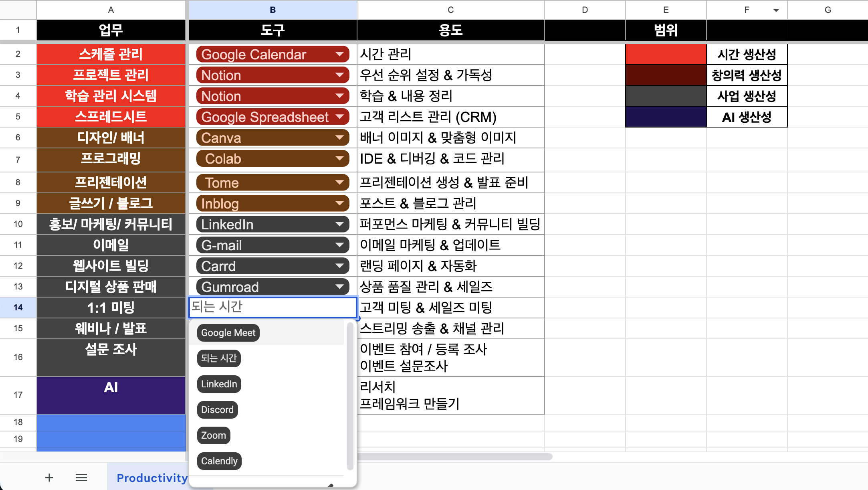Click the 프로젝트 관리 cell

[111, 75]
